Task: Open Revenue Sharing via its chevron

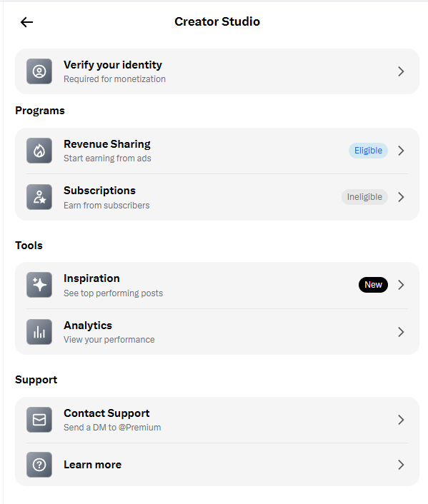Action: [x=401, y=151]
